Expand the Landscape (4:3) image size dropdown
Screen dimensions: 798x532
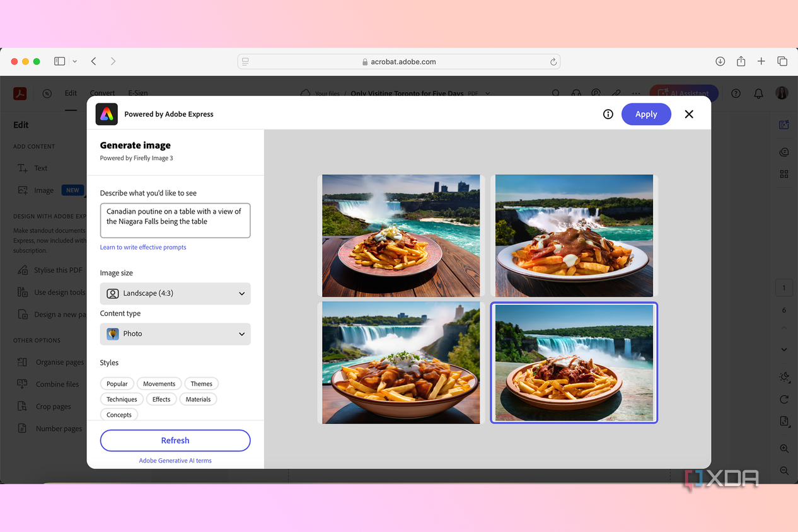point(175,294)
